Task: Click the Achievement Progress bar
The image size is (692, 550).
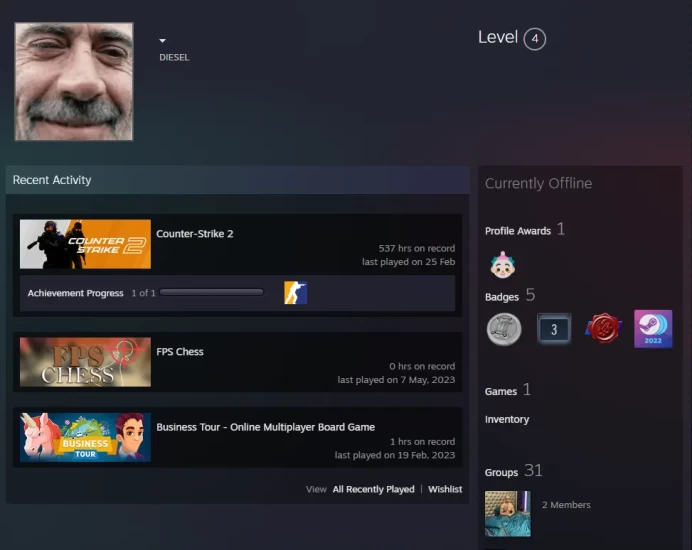Action: point(212,292)
